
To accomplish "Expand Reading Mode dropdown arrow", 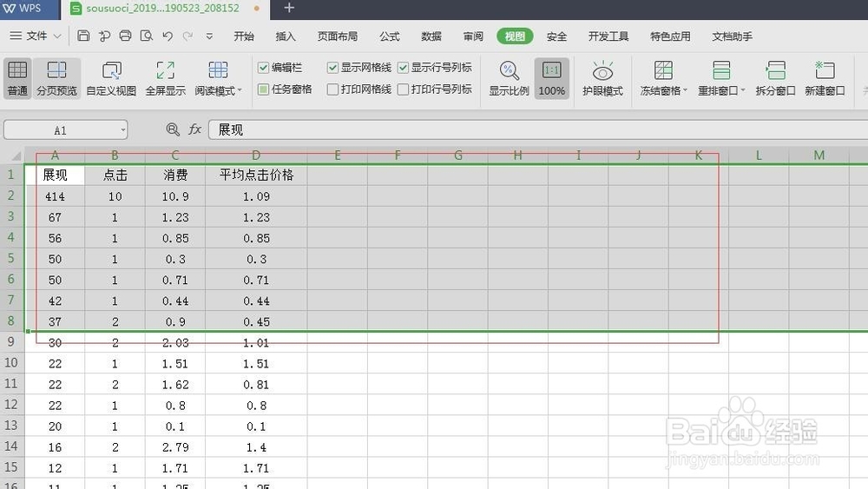I will (240, 90).
